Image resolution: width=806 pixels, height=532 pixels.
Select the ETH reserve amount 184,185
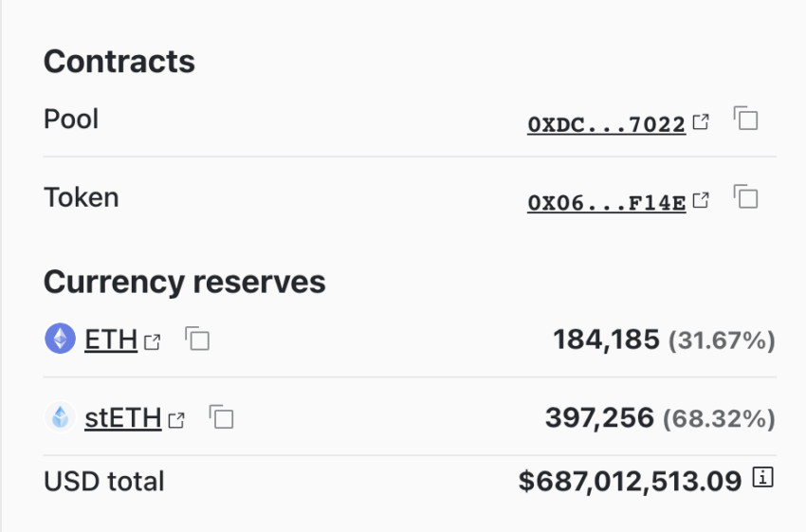tap(606, 339)
